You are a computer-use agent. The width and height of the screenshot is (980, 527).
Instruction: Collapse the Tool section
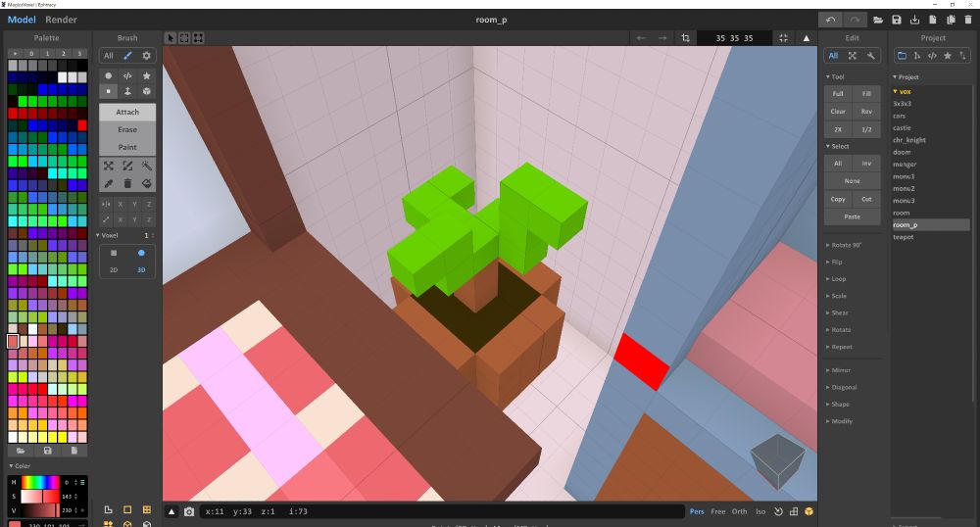coord(835,76)
